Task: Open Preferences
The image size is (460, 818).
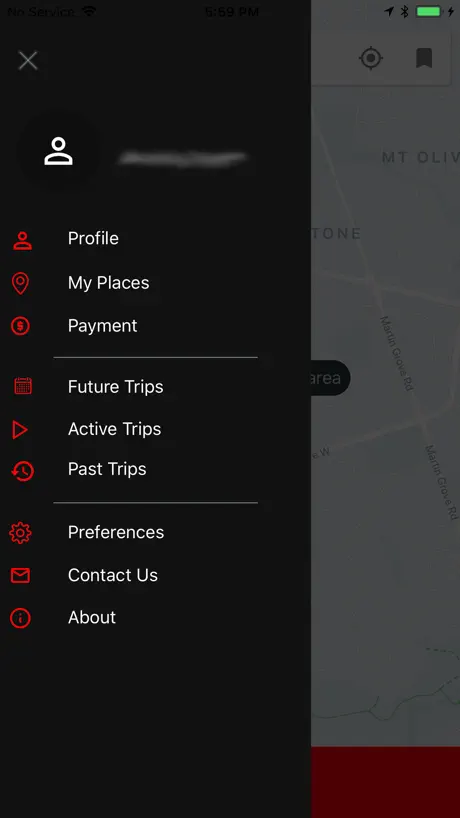Action: 116,532
